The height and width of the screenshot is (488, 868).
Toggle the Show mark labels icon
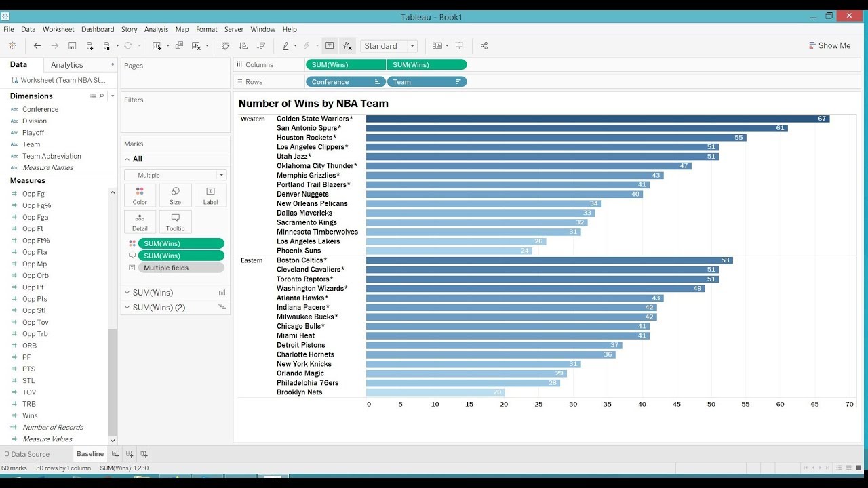tap(330, 46)
